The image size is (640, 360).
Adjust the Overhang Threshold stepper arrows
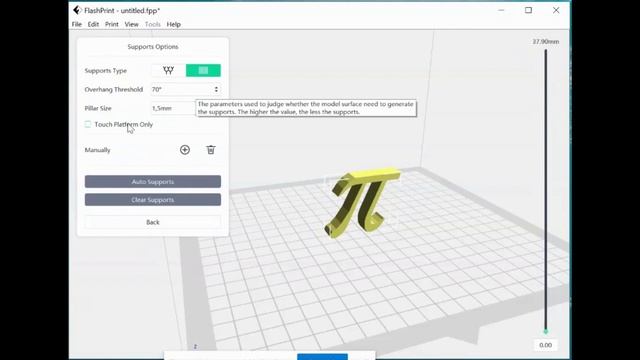pyautogui.click(x=216, y=89)
